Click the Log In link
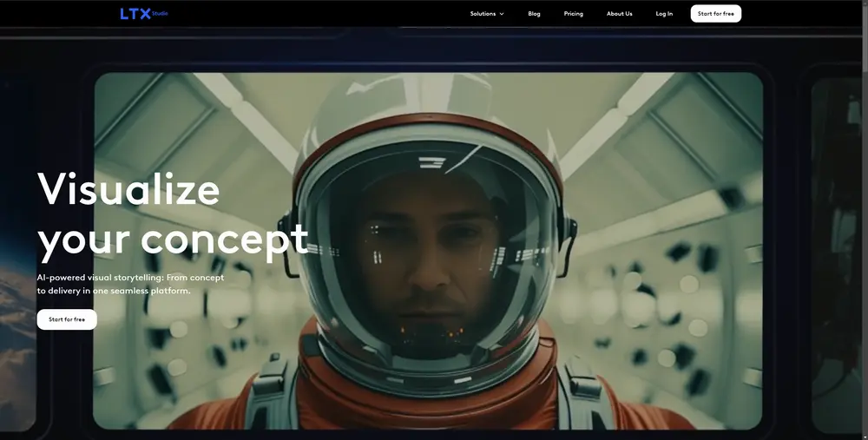Viewport: 868px width, 440px height. click(x=664, y=14)
